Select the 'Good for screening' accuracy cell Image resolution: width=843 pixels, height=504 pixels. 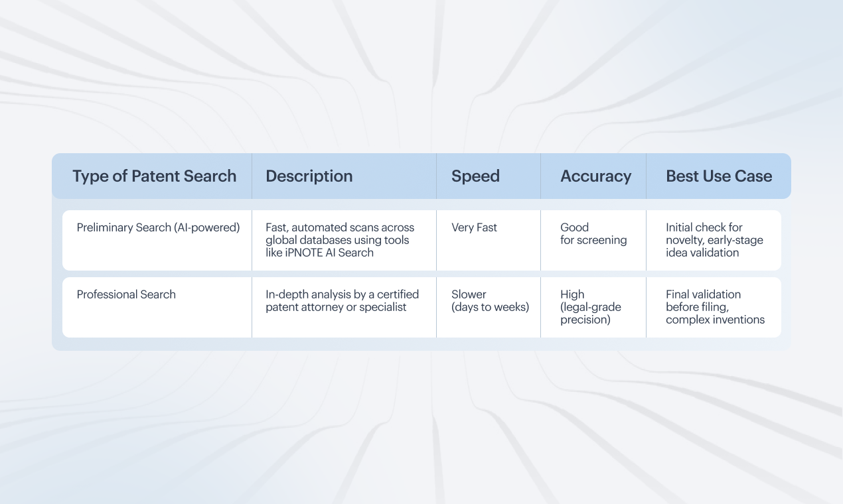tap(593, 233)
